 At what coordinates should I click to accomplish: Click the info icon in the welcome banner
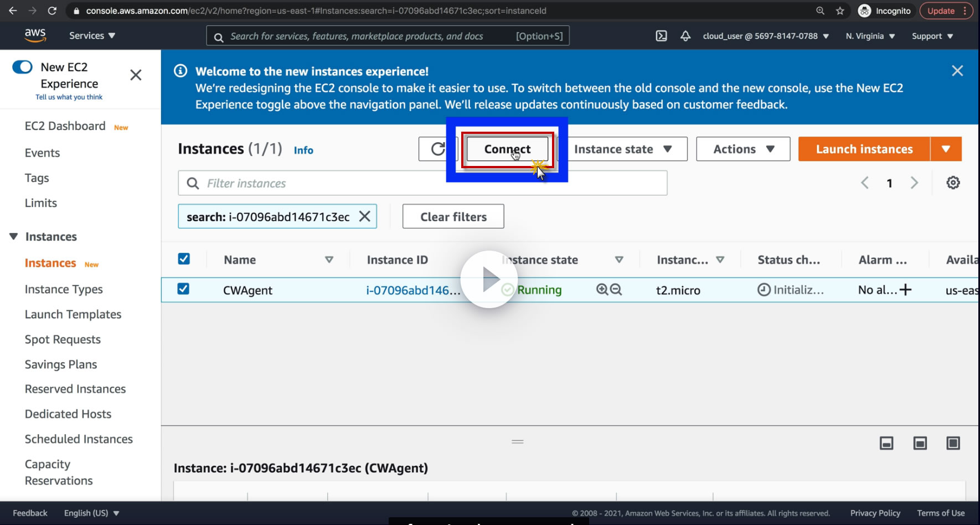pyautogui.click(x=180, y=71)
